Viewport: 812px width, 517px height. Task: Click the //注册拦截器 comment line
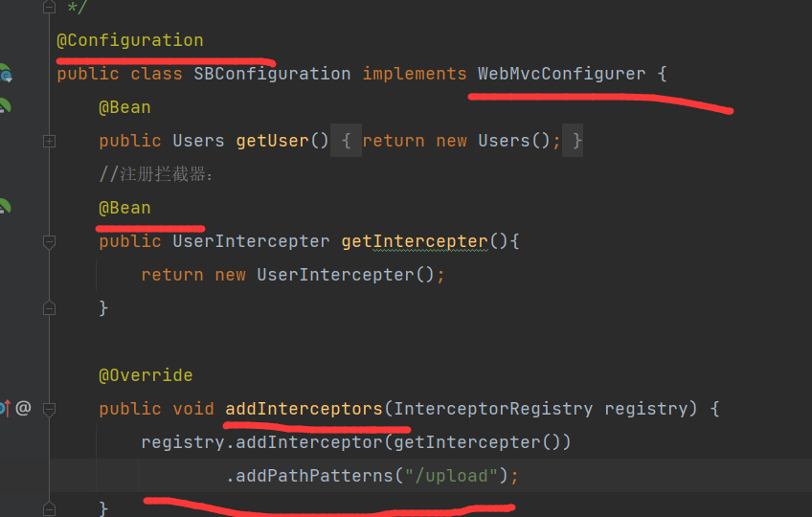pyautogui.click(x=156, y=174)
